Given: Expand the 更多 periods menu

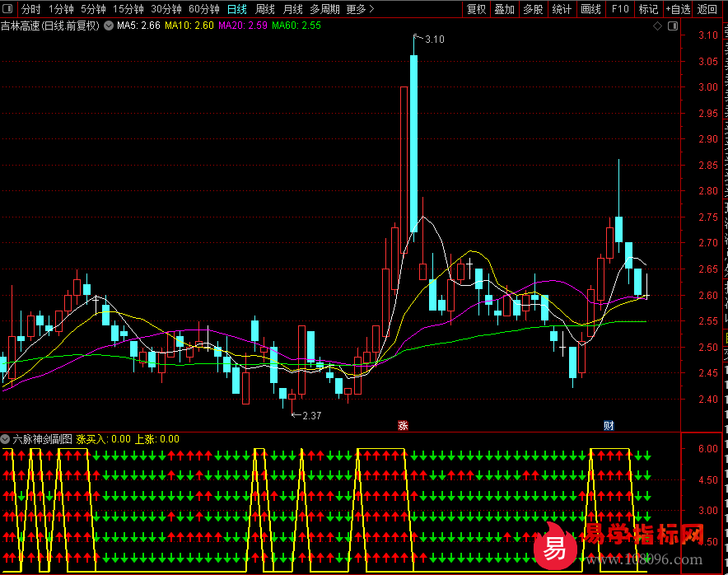Looking at the screenshot, I should click(360, 9).
